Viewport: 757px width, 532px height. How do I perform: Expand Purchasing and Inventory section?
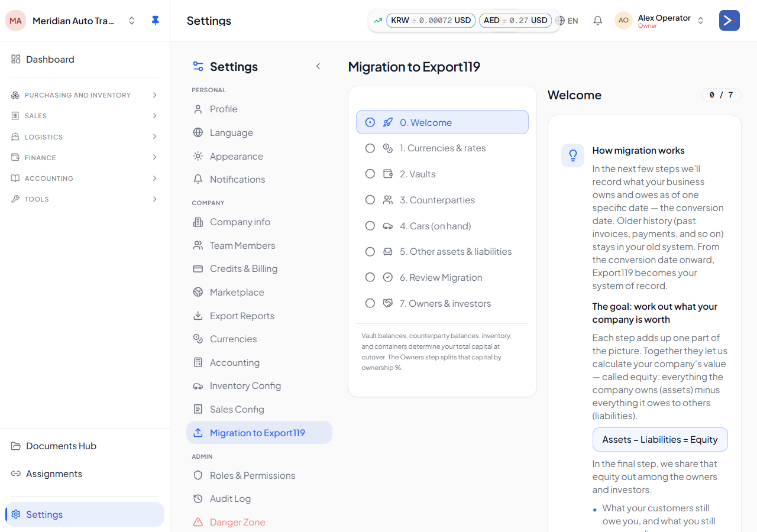click(x=85, y=95)
